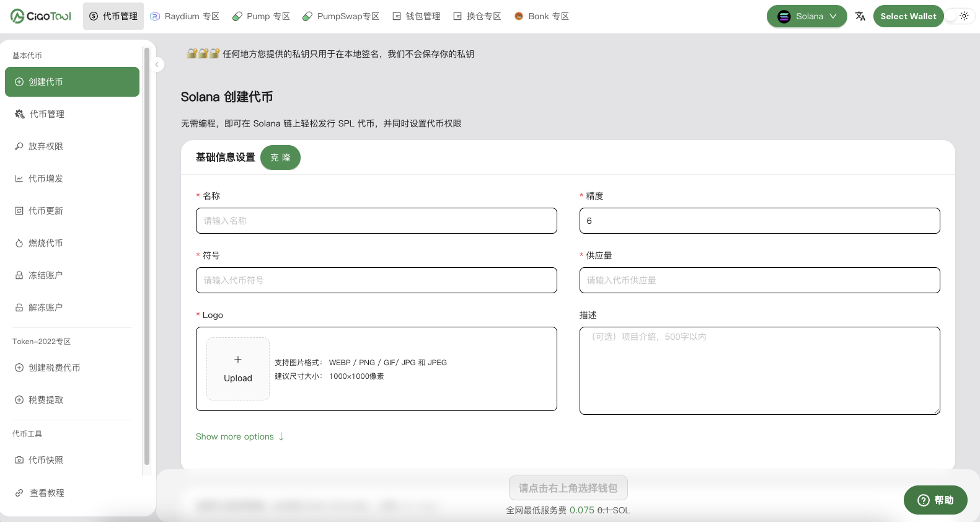Collapse the left sidebar with the chevron
The width and height of the screenshot is (980, 522).
(x=157, y=64)
